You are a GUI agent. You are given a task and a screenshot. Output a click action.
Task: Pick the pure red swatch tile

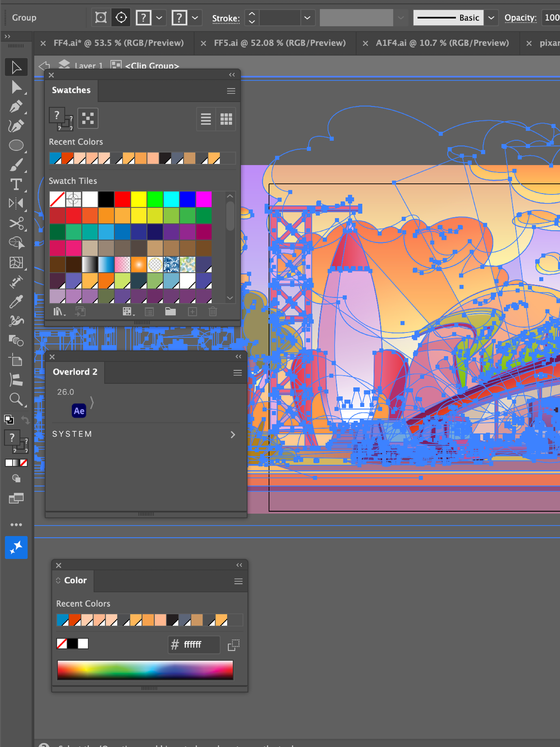pyautogui.click(x=122, y=199)
